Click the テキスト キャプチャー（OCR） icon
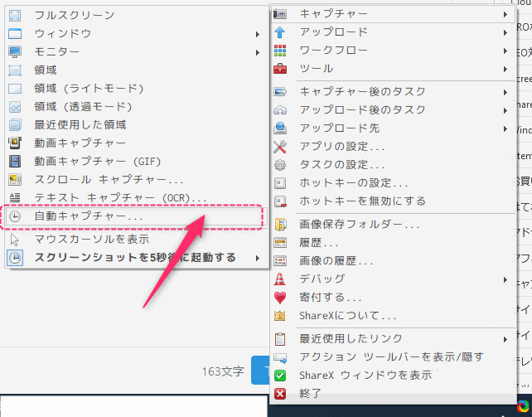This screenshot has height=417, width=532. tap(15, 197)
